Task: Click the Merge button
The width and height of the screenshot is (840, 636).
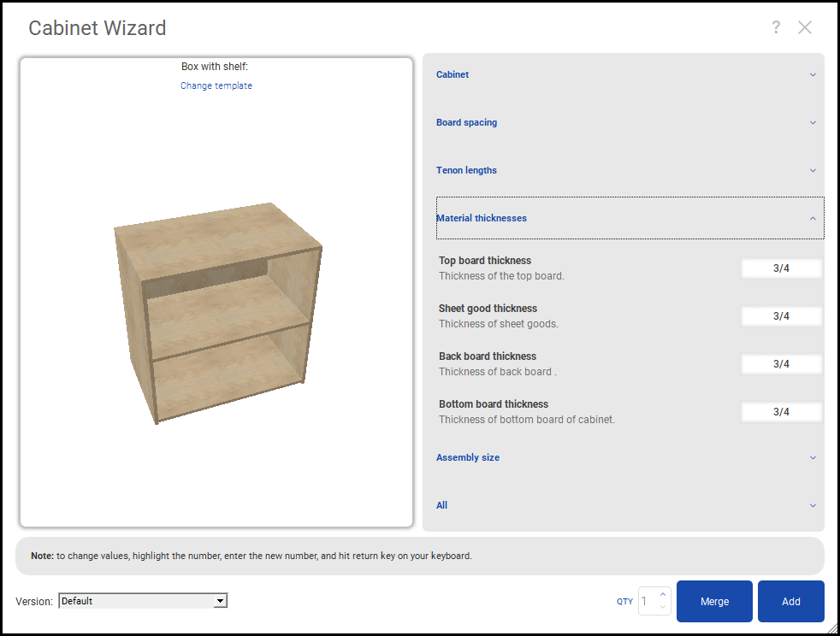Action: coord(714,601)
